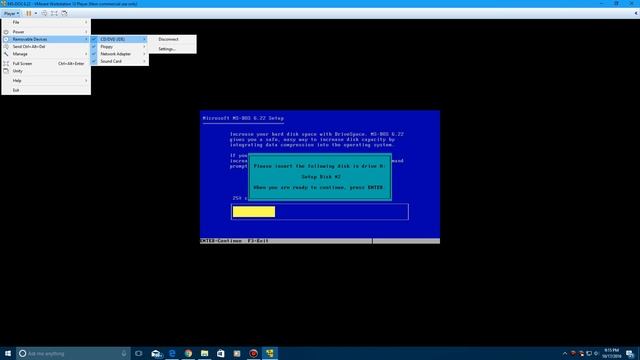Choose Full Screen menu entry
Viewport: 640px width, 360px height.
(x=46, y=63)
